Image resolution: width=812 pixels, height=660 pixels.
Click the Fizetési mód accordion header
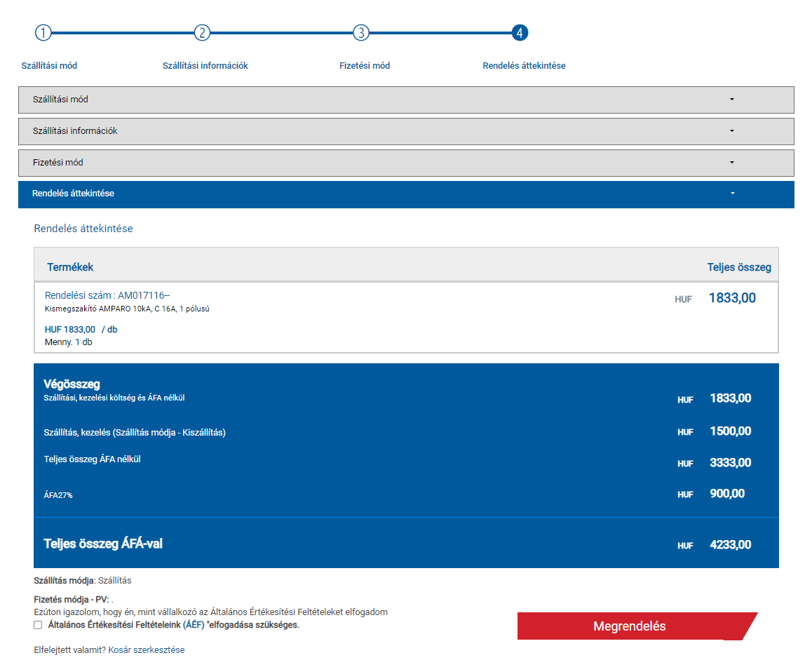tap(406, 163)
